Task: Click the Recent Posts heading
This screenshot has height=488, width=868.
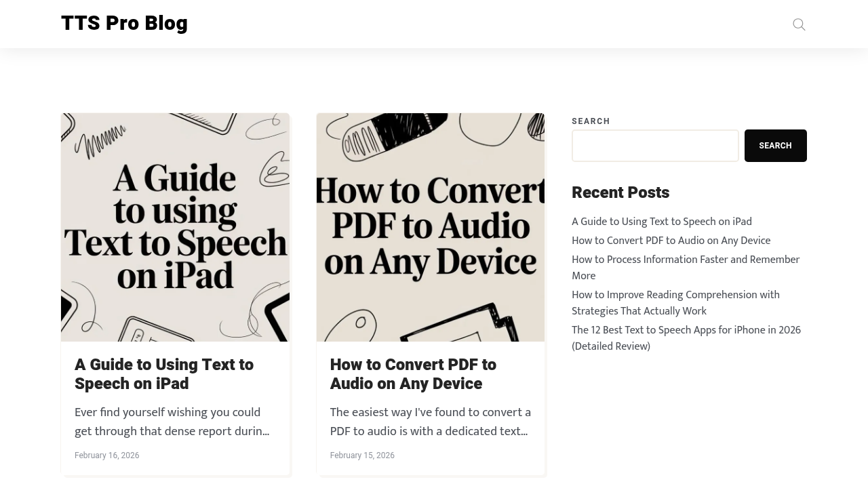Action: pyautogui.click(x=620, y=192)
